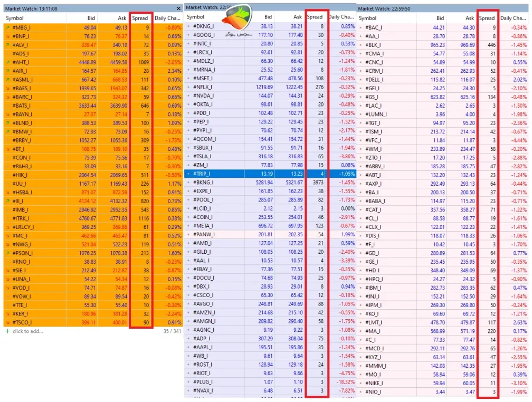Screen dimensions: 532x402
Task: Select #DELL_I symbol row
Action: click(x=443, y=80)
